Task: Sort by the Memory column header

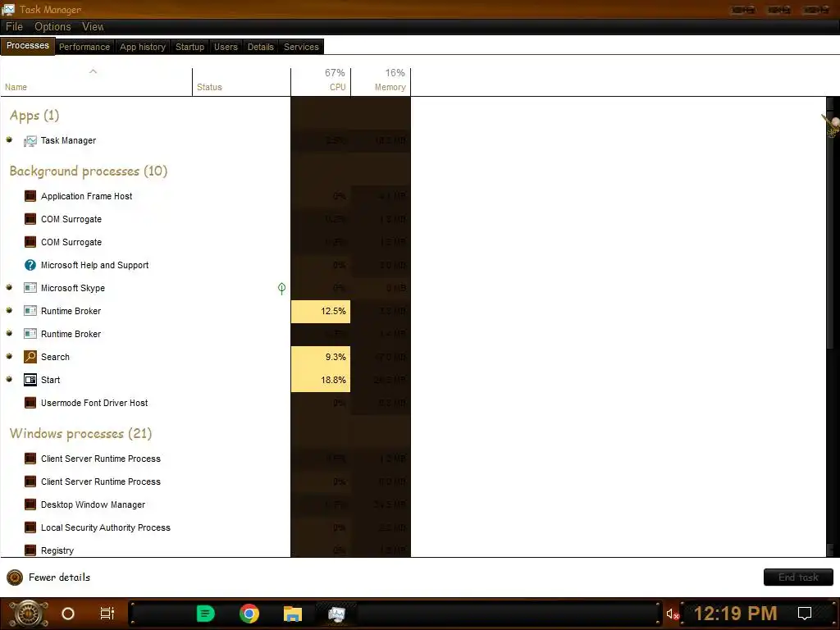Action: click(x=381, y=83)
